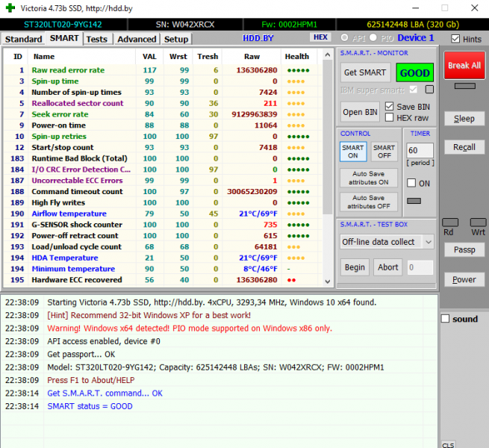Expand the Off-line data collect dropdown
Screen dimensions: 489x448
coord(427,242)
